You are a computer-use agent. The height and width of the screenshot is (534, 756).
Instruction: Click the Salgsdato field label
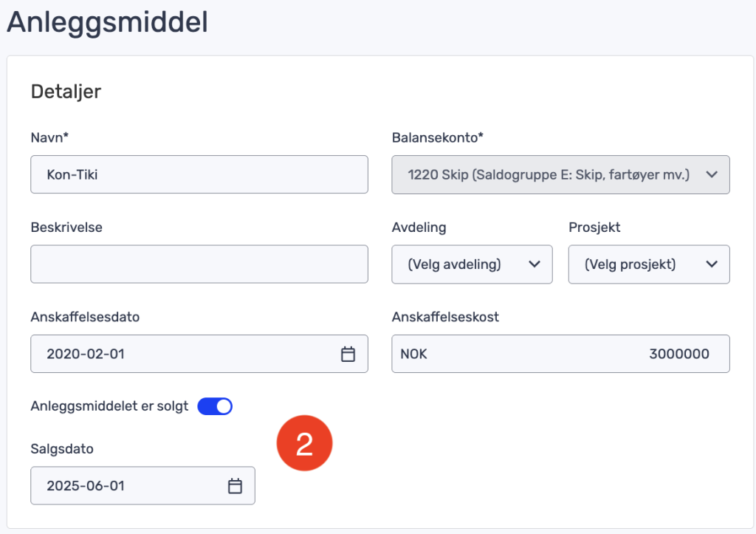tap(62, 448)
